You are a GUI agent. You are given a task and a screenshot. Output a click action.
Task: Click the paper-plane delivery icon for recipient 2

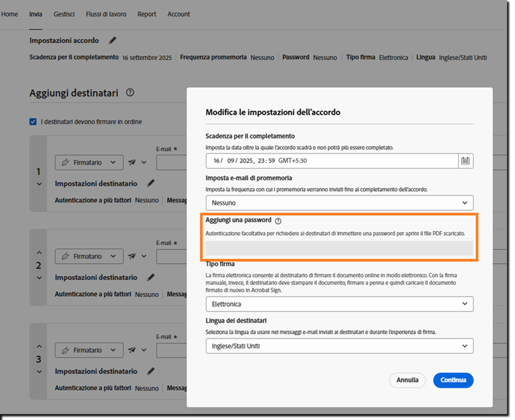(x=132, y=256)
